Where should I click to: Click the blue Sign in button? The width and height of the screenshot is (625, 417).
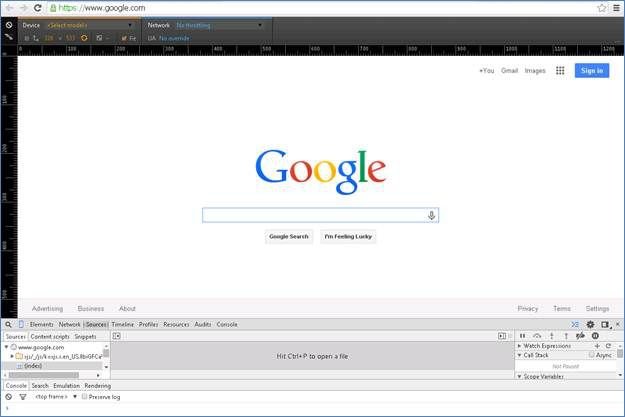coord(592,71)
